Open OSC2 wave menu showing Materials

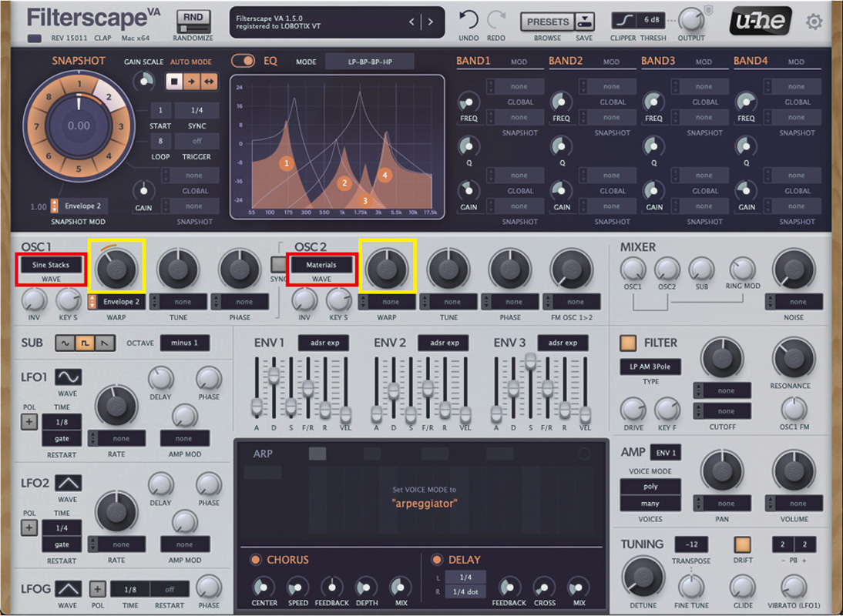click(x=321, y=265)
